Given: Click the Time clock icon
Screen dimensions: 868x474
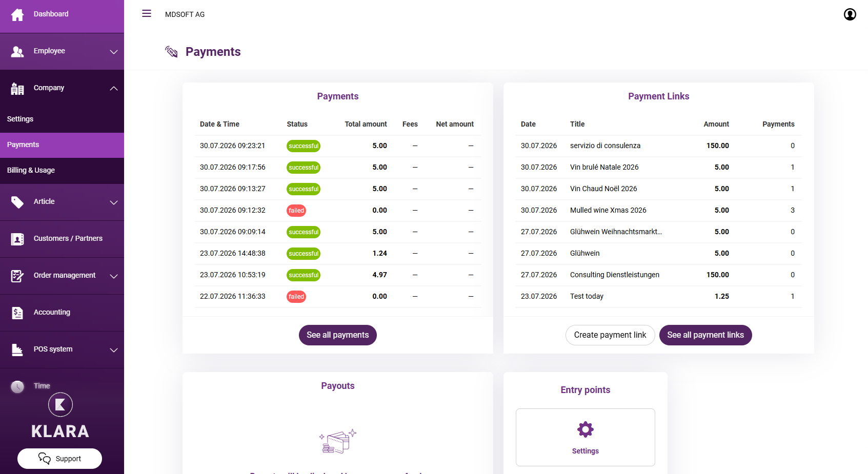Looking at the screenshot, I should (x=17, y=386).
